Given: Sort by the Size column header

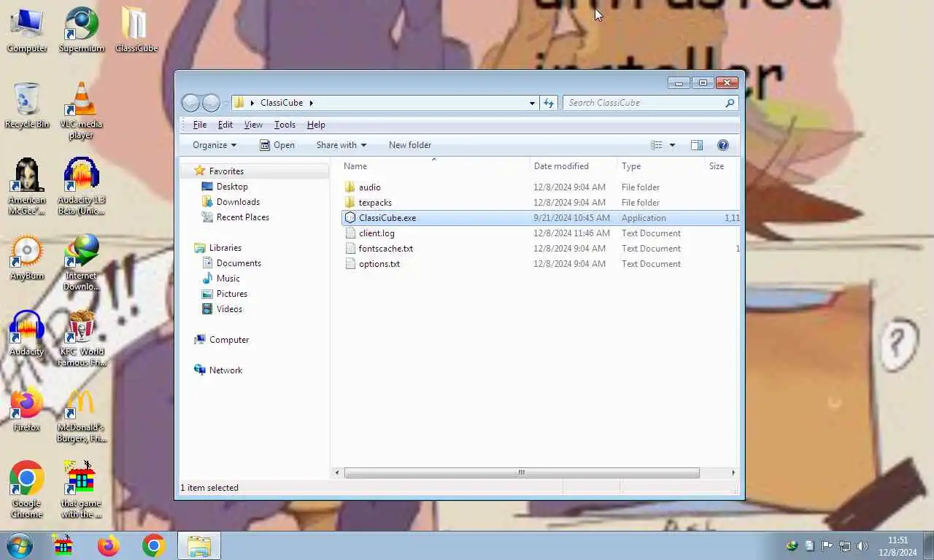Looking at the screenshot, I should click(722, 166).
